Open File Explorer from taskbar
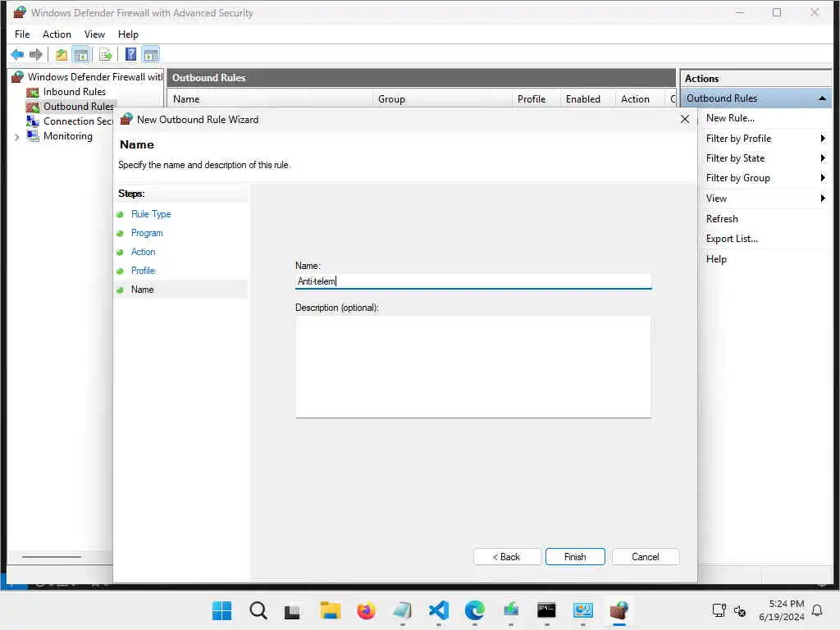 click(x=330, y=610)
